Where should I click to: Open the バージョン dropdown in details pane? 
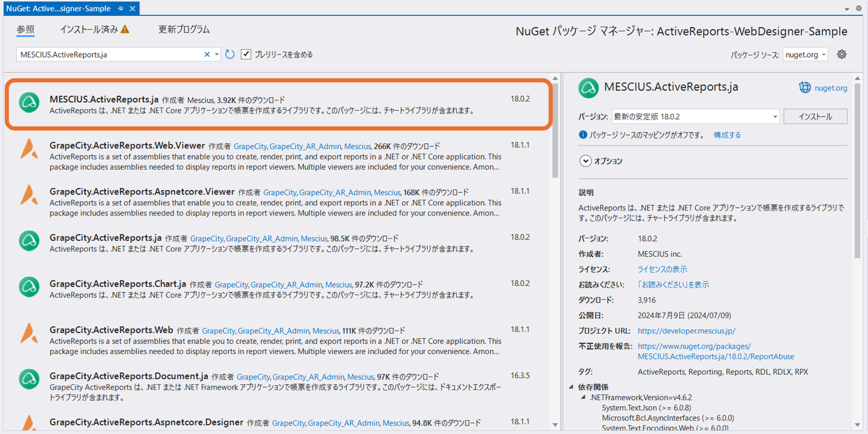point(696,116)
